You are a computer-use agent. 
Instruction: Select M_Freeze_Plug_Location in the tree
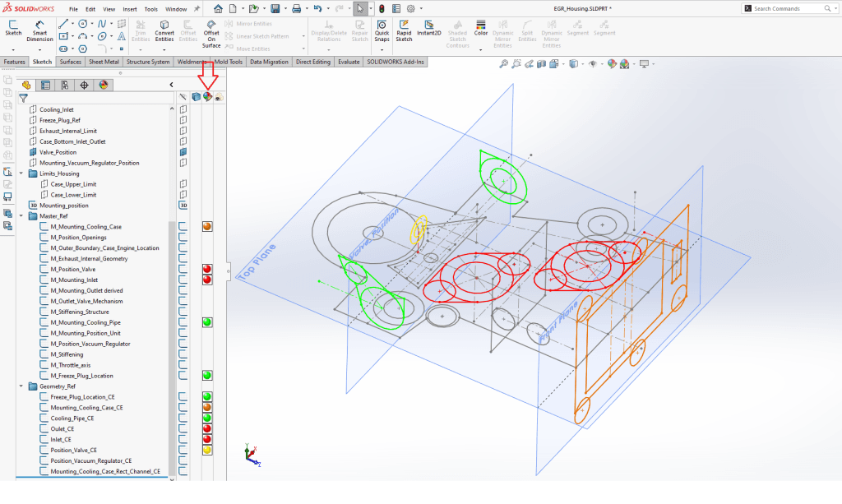click(81, 376)
